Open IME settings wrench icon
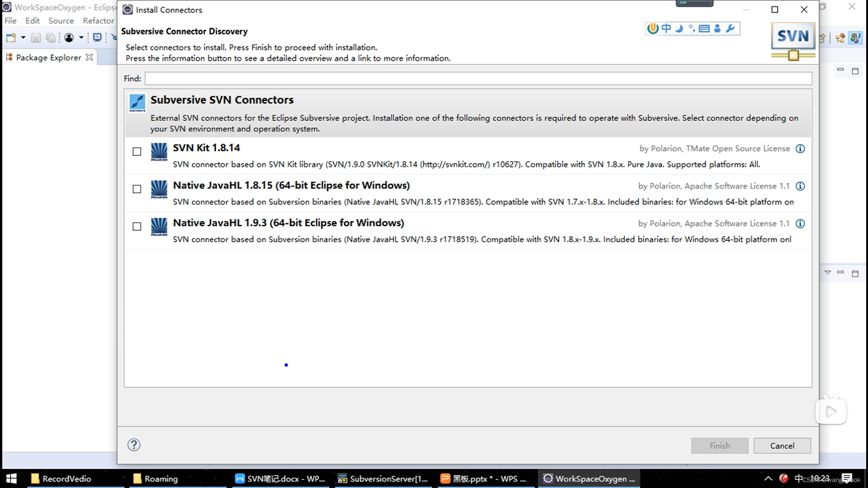Image resolution: width=868 pixels, height=488 pixels. (x=730, y=28)
